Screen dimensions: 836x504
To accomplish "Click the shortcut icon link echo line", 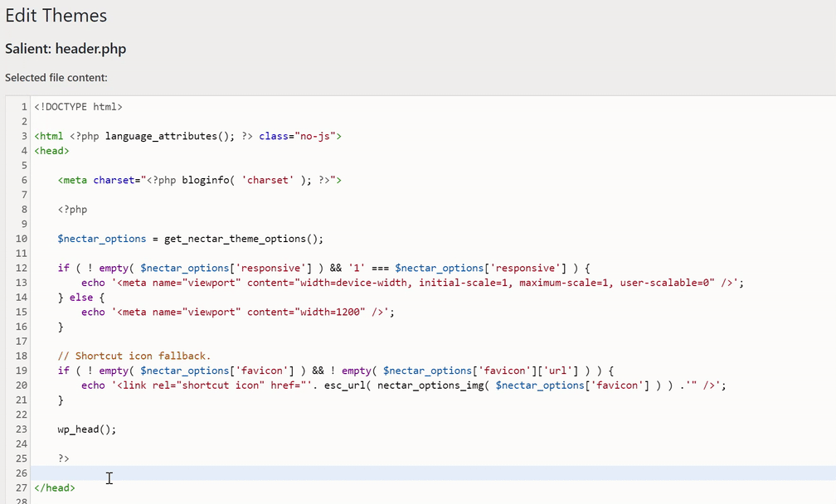I will [x=403, y=385].
